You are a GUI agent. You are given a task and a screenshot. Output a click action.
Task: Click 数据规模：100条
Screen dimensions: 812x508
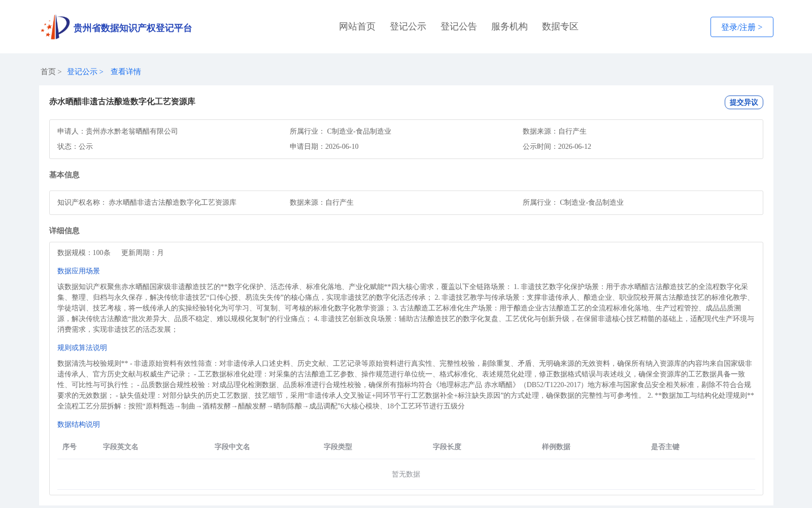pos(84,252)
